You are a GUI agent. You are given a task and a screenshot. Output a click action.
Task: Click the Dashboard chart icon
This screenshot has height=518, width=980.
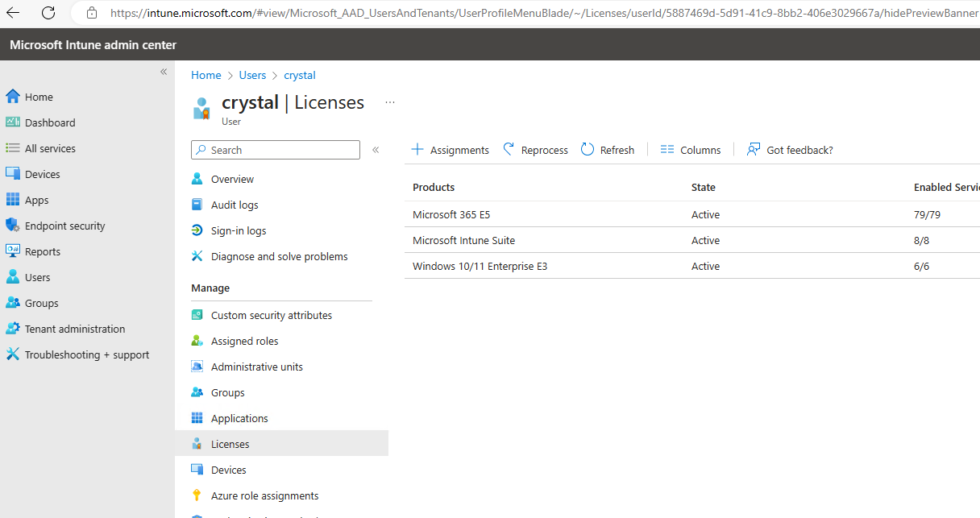tap(12, 122)
